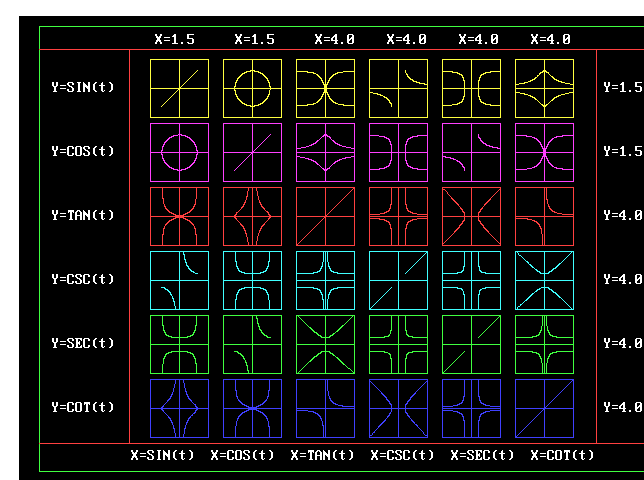Select the blue X=SEC, Y=COT plot
Image resolution: width=644 pixels, height=480 pixels.
point(472,409)
